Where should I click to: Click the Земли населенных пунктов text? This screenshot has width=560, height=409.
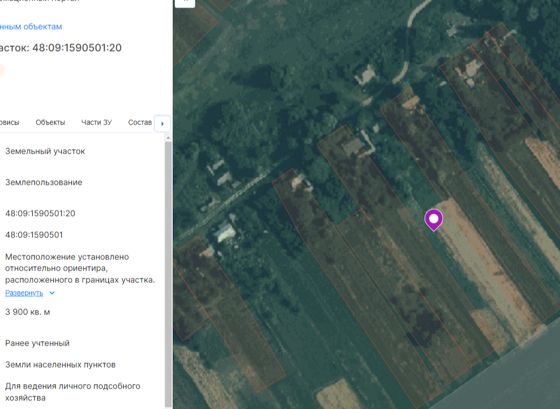[60, 365]
